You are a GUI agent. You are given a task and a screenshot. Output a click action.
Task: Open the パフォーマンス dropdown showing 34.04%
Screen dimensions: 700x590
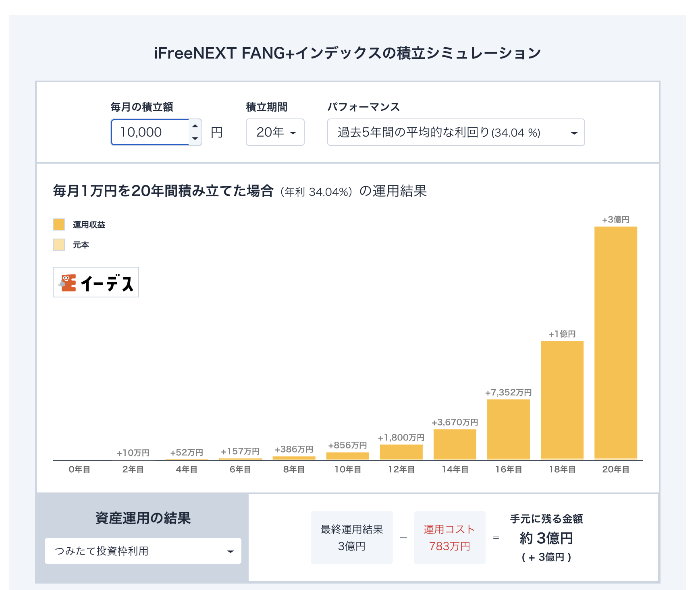[x=456, y=132]
